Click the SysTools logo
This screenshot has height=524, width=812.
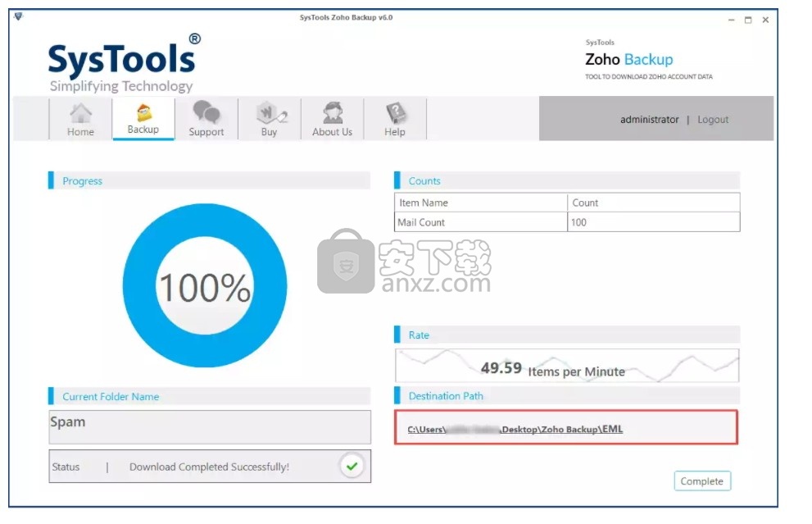pyautogui.click(x=125, y=63)
